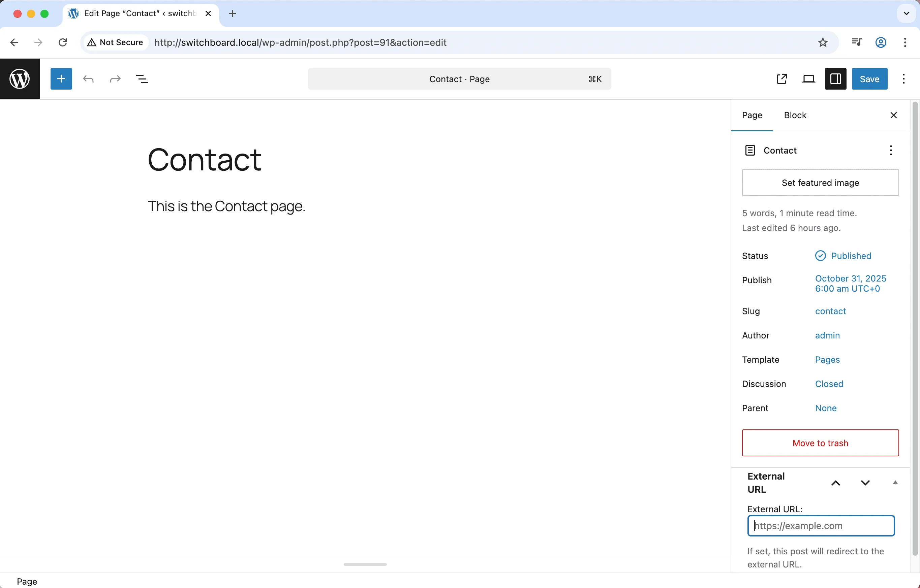Open the editor Options three-dot menu
920x588 pixels.
tap(904, 79)
